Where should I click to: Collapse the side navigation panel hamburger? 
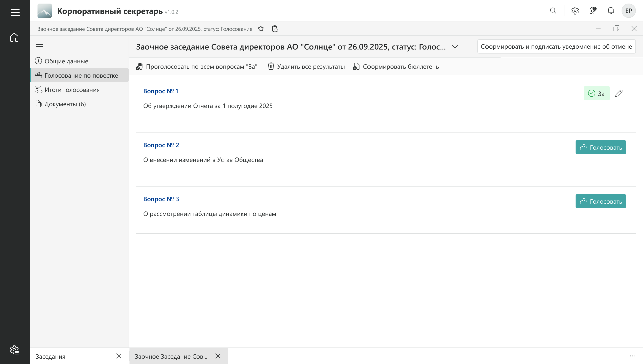click(39, 45)
